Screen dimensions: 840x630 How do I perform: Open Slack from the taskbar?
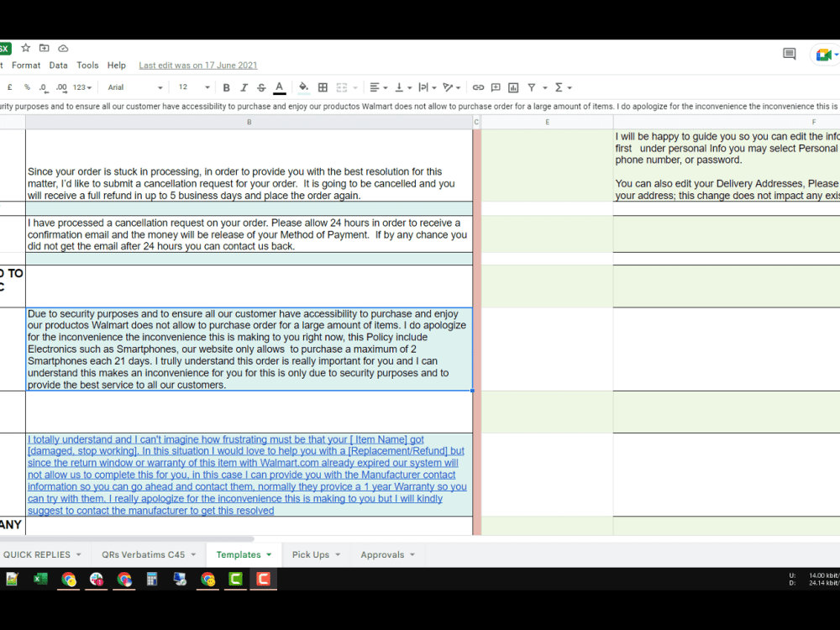[x=97, y=579]
